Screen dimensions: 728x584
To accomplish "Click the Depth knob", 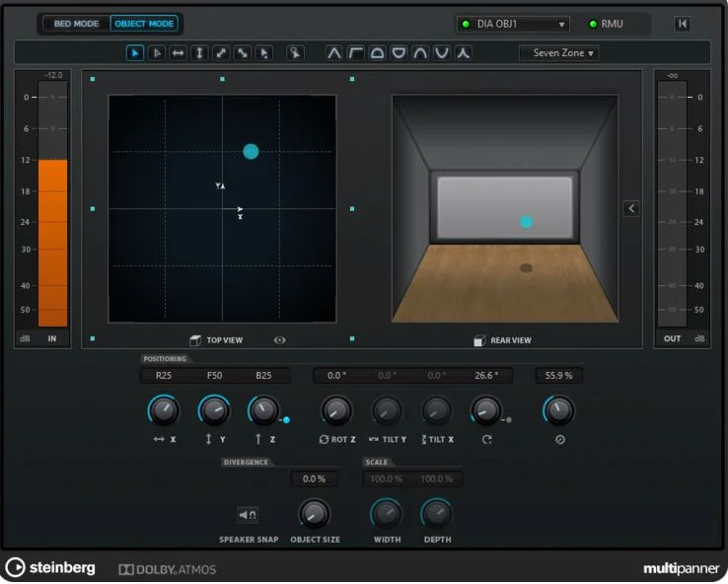I will pyautogui.click(x=436, y=514).
